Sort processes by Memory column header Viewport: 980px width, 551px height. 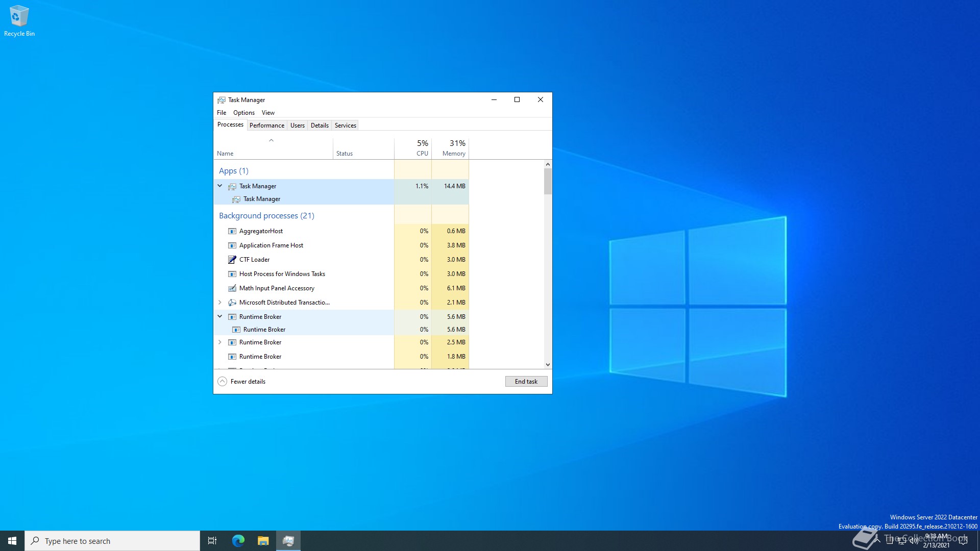(450, 148)
